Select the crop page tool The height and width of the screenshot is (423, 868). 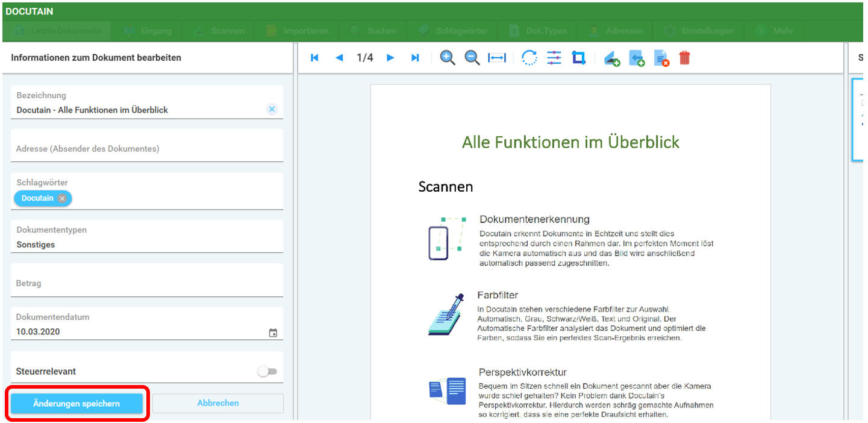[579, 58]
